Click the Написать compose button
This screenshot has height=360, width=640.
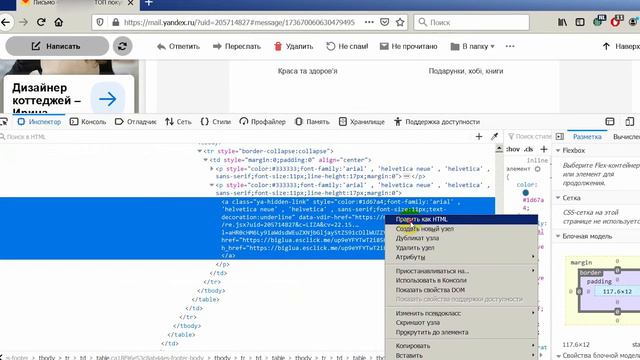point(57,46)
